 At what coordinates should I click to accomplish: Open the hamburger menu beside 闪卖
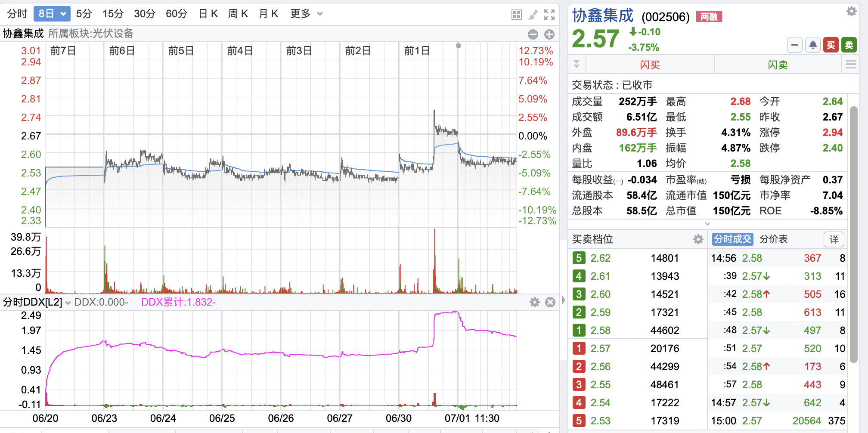click(851, 65)
